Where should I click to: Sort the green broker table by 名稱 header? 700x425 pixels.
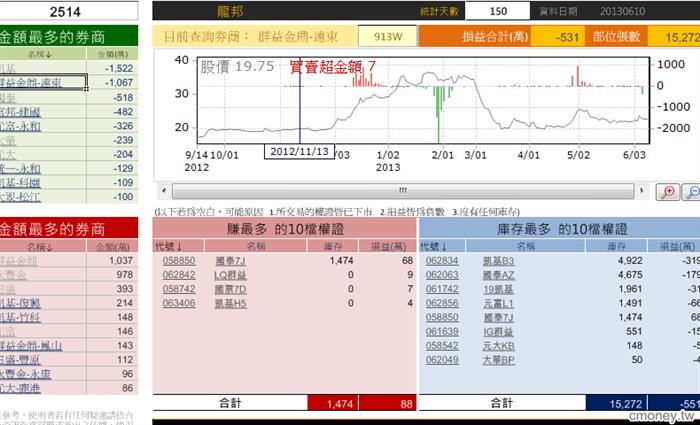[39, 54]
